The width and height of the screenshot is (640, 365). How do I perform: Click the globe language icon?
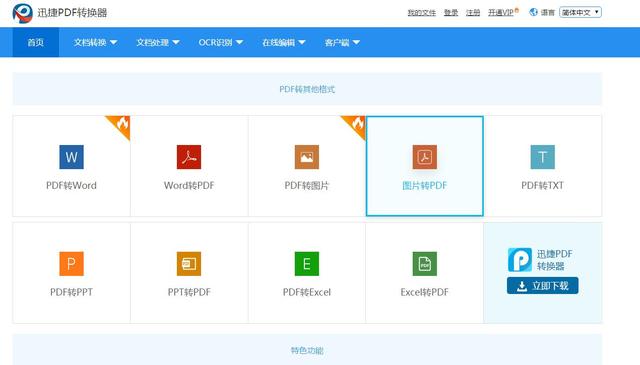533,12
